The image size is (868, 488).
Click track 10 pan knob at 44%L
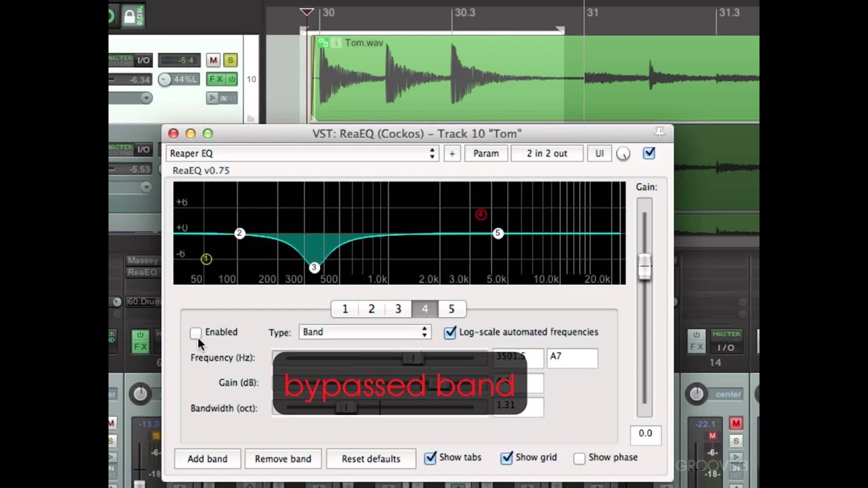point(165,80)
